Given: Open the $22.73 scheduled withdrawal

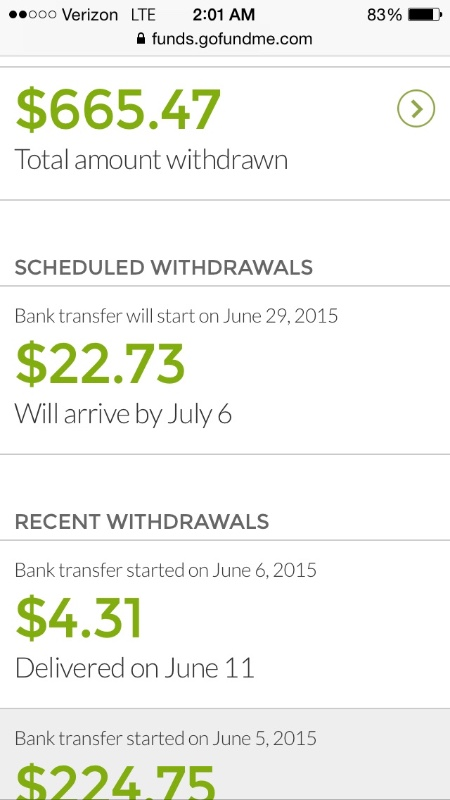Looking at the screenshot, I should 225,370.
